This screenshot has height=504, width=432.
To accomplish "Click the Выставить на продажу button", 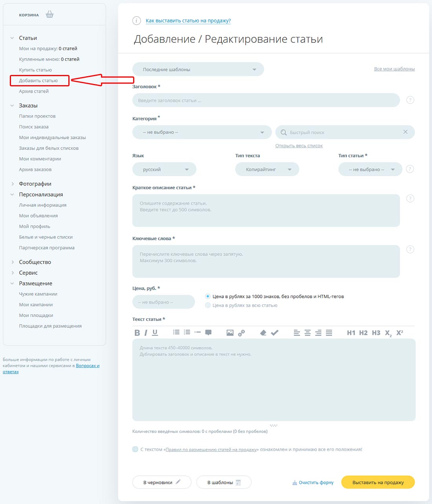I will [x=377, y=482].
